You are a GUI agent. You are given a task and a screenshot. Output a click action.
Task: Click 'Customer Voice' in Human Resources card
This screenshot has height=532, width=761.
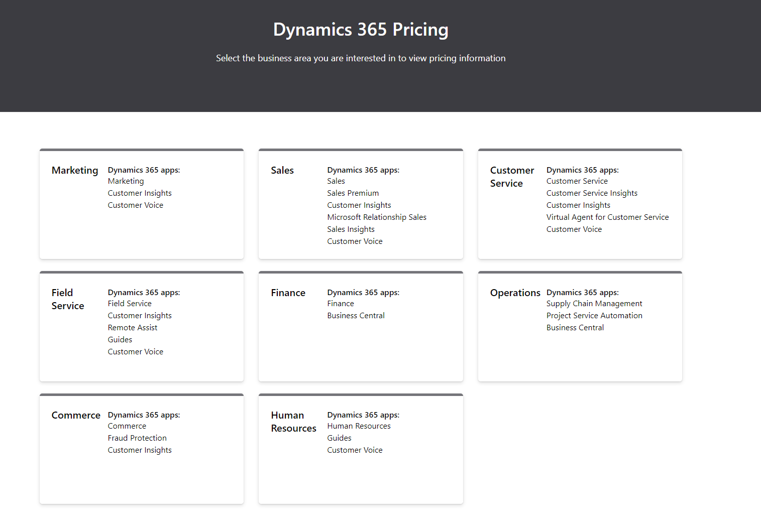355,450
